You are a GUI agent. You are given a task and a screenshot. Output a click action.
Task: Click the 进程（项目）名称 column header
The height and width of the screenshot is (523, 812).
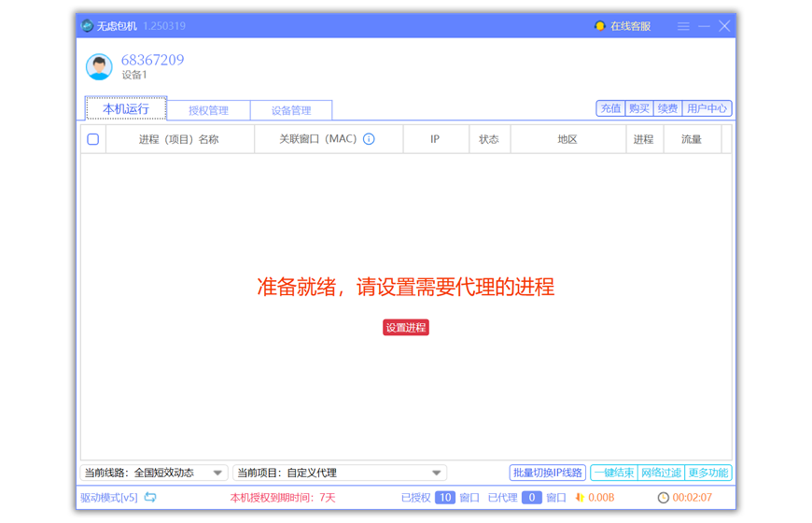(178, 139)
